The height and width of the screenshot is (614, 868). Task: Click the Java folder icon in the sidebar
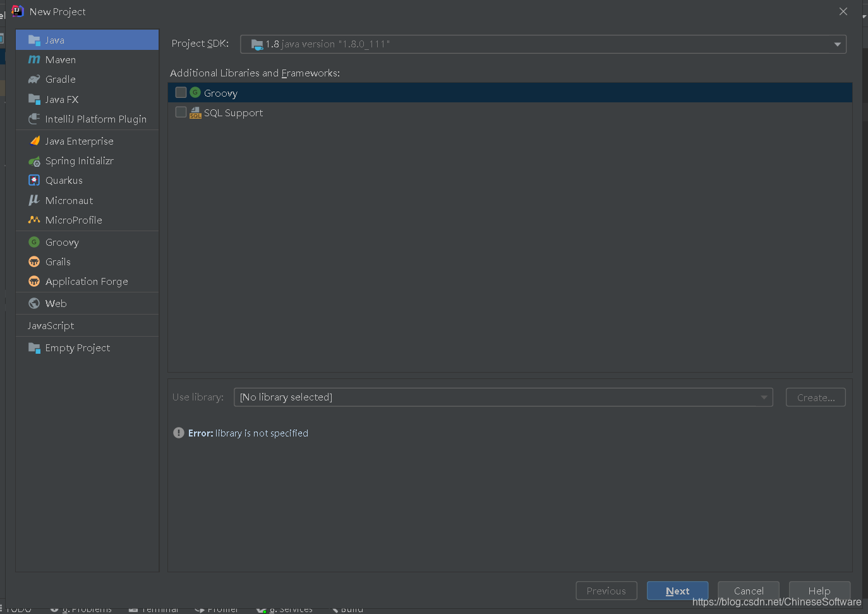coord(34,40)
